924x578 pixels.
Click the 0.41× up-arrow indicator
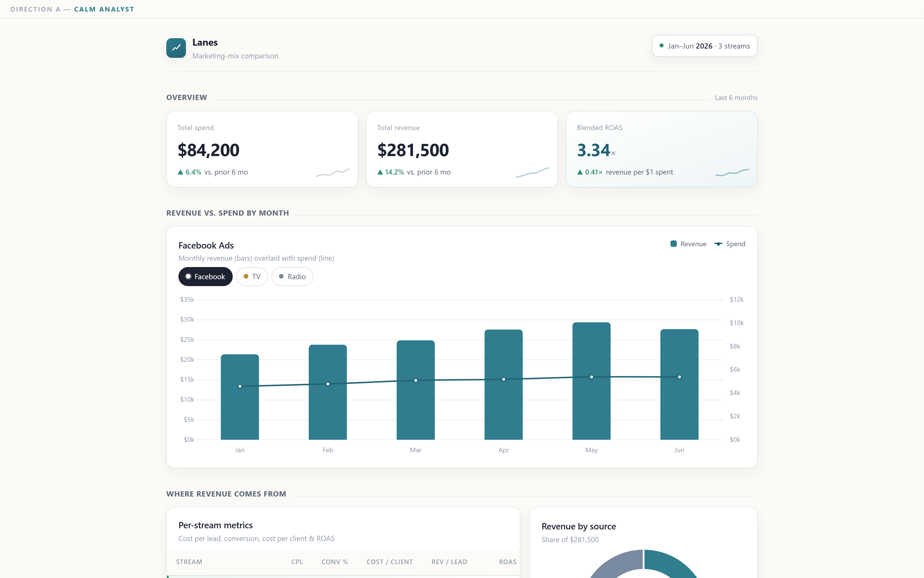580,172
